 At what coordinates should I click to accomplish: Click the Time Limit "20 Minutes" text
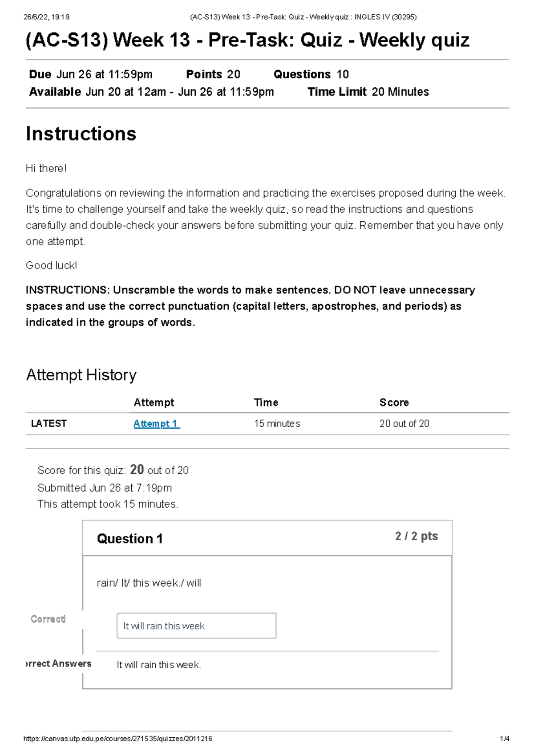(400, 92)
